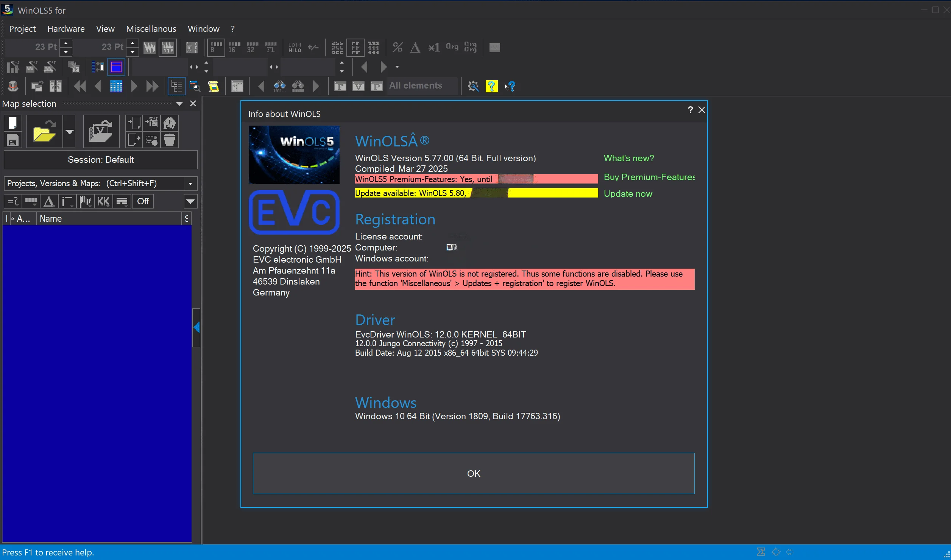951x560 pixels.
Task: Click the percent display icon
Action: click(x=398, y=47)
